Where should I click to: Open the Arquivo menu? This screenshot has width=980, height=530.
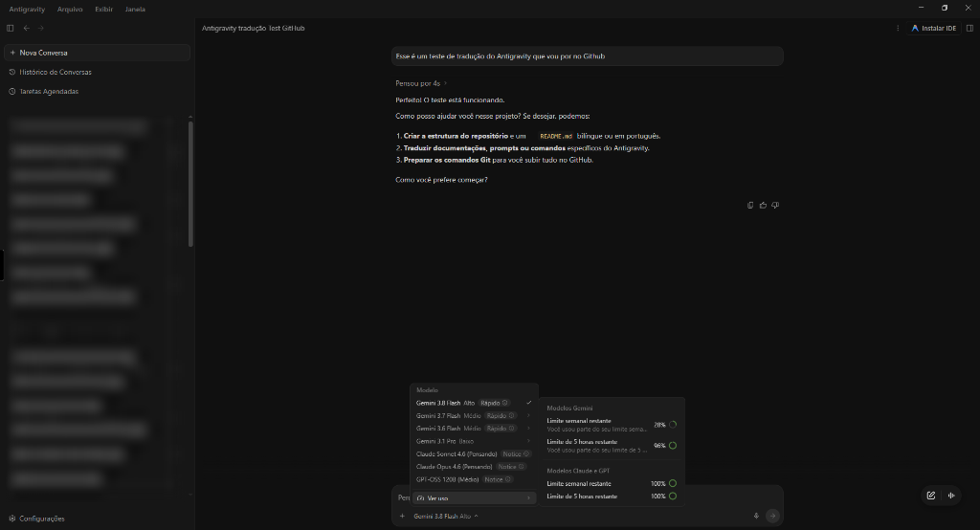[x=70, y=10]
